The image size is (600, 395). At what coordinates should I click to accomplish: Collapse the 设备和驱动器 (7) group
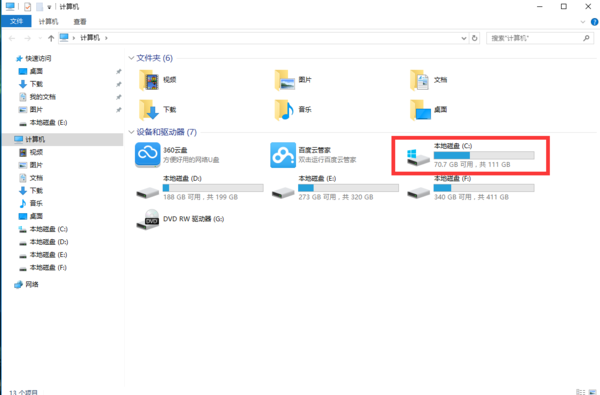(131, 132)
